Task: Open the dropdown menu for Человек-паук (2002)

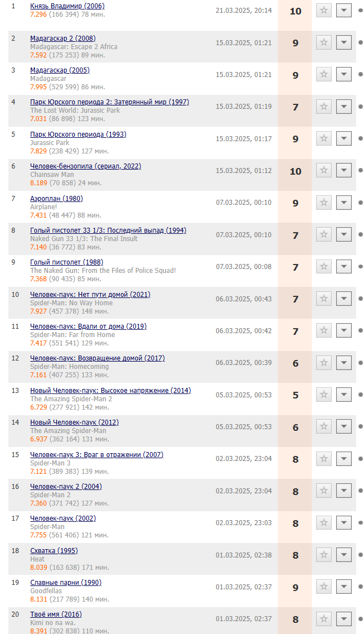Action: point(344,522)
